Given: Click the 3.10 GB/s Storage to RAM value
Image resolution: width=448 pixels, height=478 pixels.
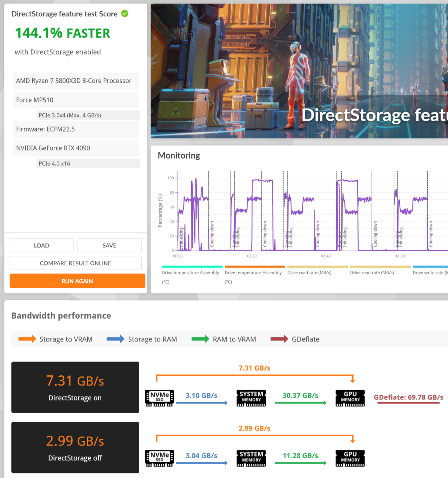Looking at the screenshot, I should (201, 395).
